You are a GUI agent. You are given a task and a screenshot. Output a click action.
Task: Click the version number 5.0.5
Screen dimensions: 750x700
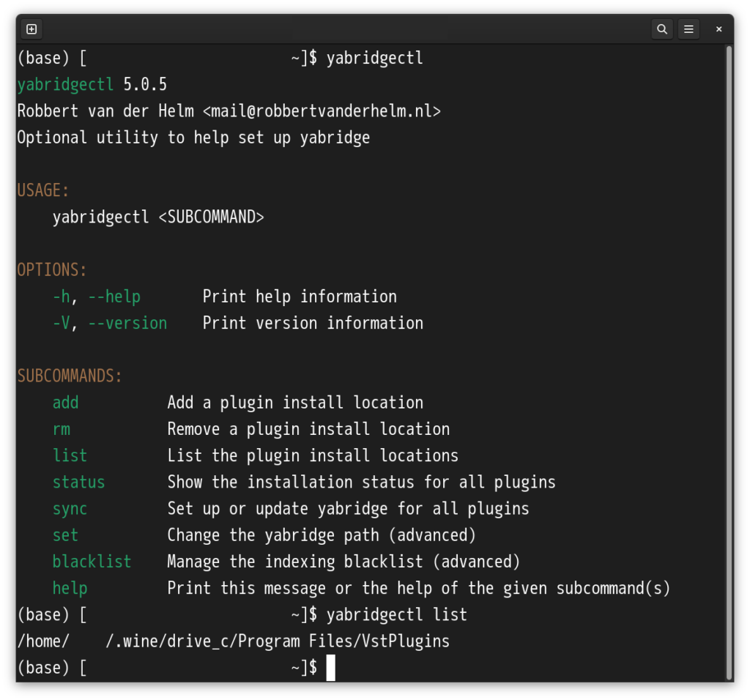point(146,85)
